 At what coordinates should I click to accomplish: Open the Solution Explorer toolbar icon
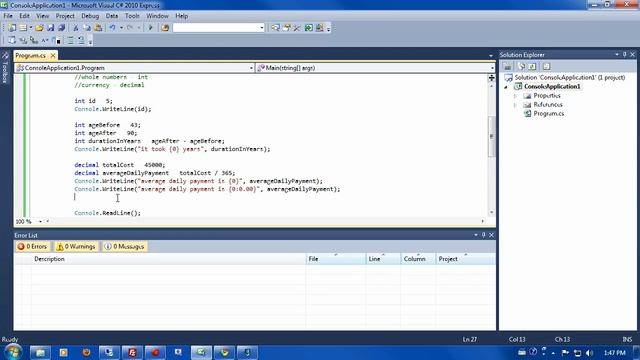[x=276, y=28]
